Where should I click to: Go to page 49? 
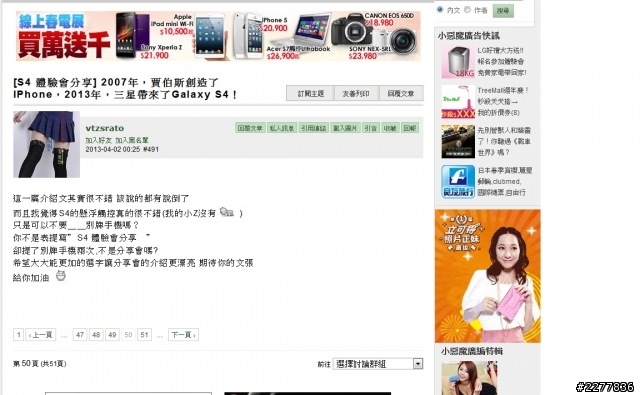tap(112, 335)
